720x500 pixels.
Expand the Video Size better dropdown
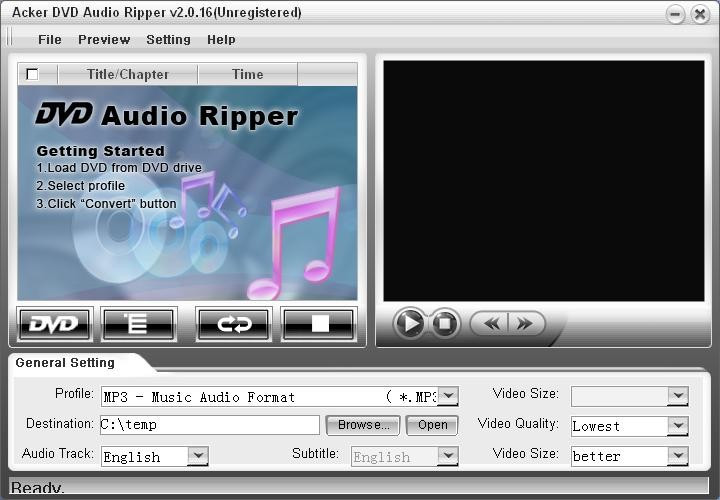678,456
